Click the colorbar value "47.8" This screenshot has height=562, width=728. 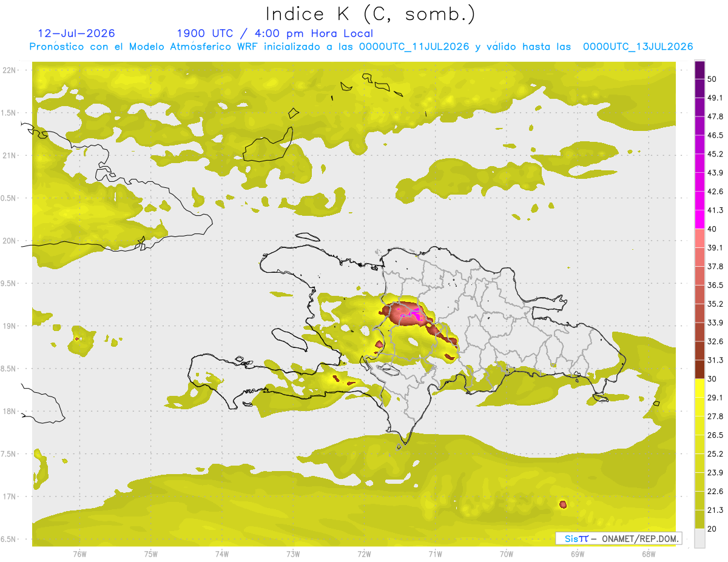[715, 116]
